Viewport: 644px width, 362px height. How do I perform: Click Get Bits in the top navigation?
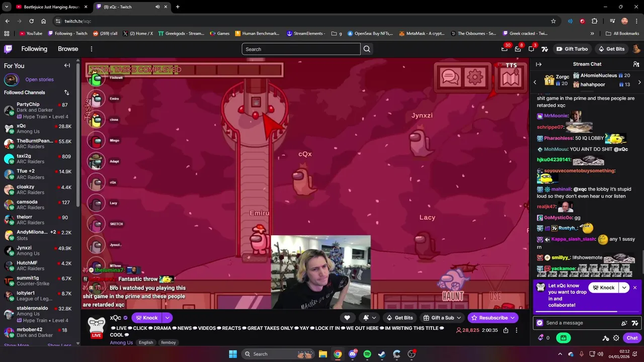[611, 49]
